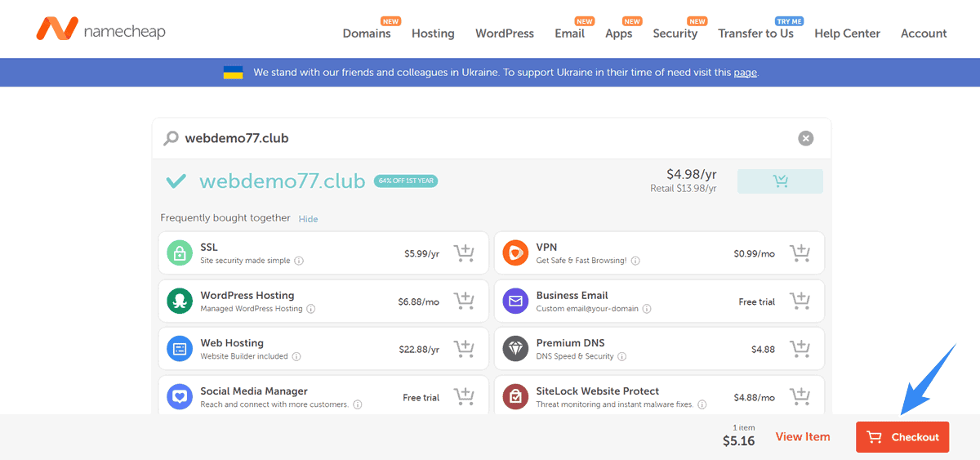Follow the Ukraine support page link
This screenshot has height=460, width=980.
(x=745, y=73)
